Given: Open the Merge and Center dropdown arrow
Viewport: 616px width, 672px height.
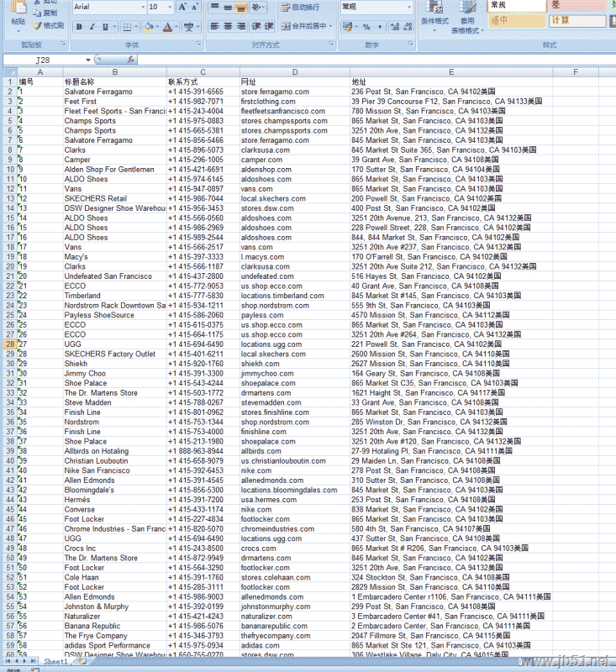Looking at the screenshot, I should pos(330,26).
